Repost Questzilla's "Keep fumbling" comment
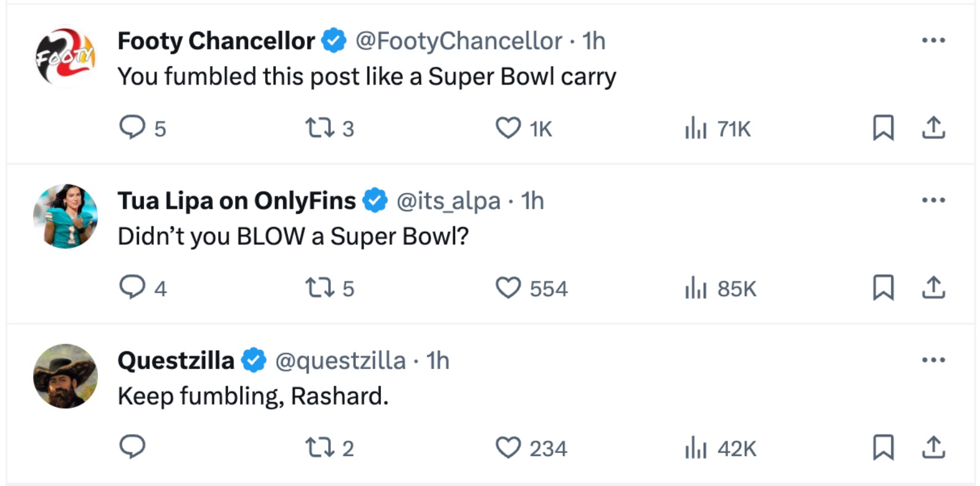 point(320,447)
